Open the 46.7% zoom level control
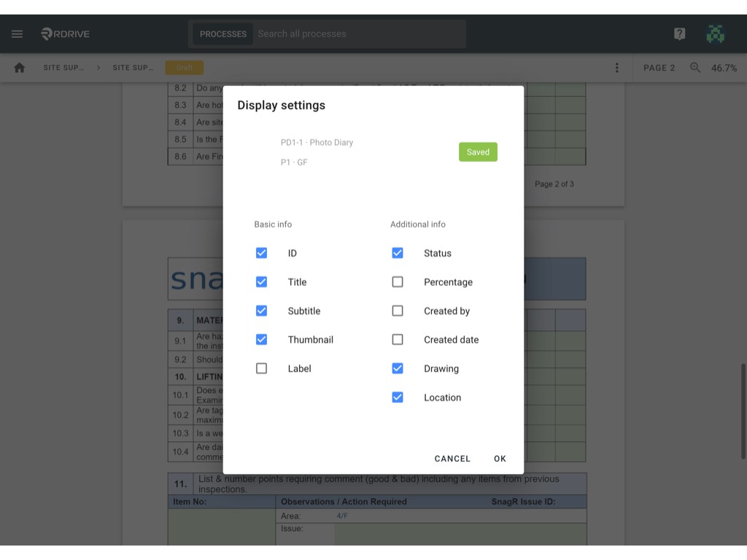 pos(724,68)
